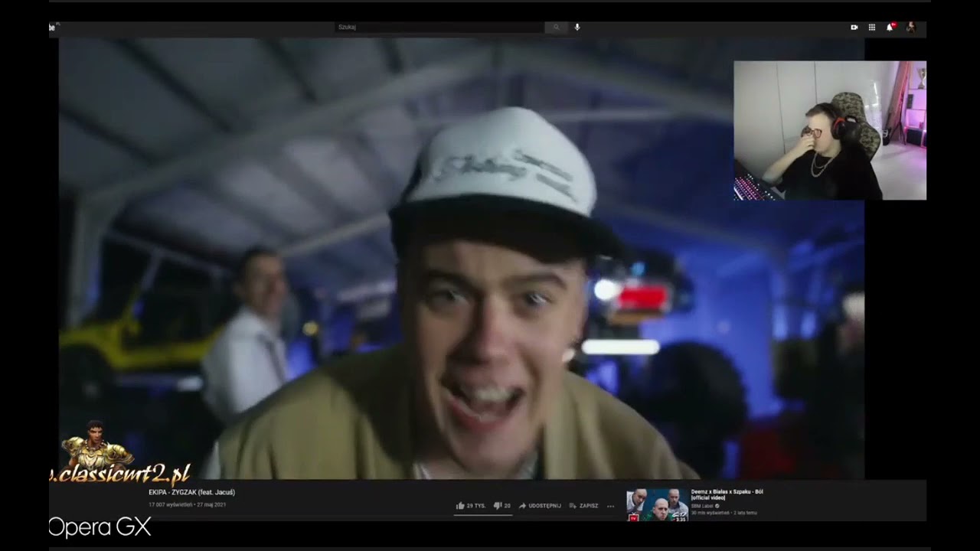Like the video with thumbs up
The image size is (980, 551).
pyautogui.click(x=471, y=506)
